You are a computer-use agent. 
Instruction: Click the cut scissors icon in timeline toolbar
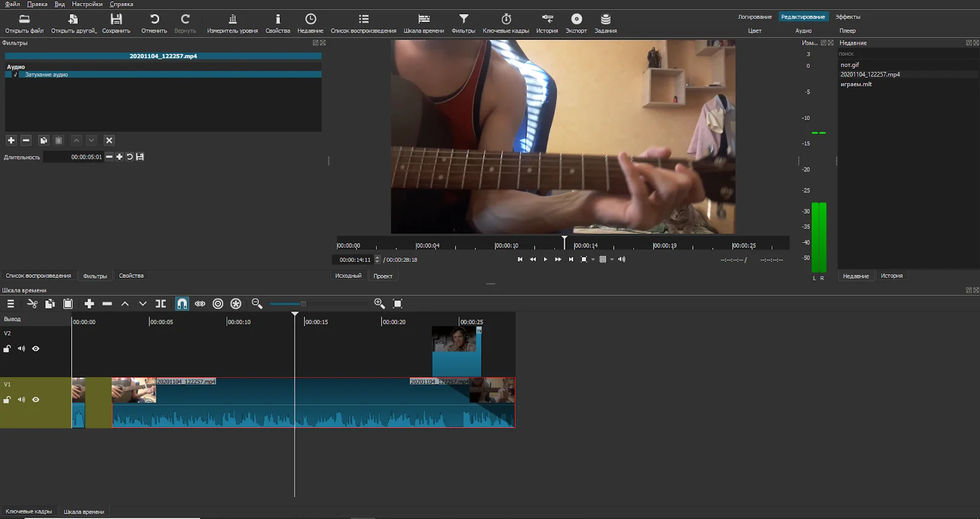click(32, 304)
